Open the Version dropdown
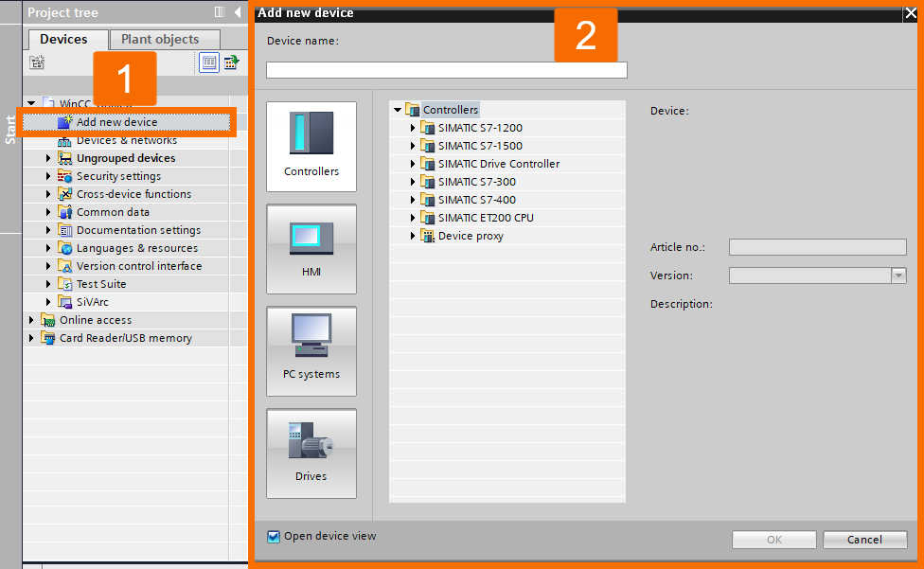The height and width of the screenshot is (569, 924). 898,276
